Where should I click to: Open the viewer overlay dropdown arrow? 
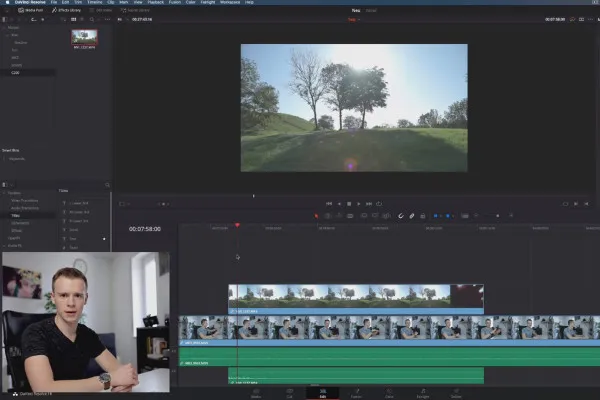coord(128,204)
